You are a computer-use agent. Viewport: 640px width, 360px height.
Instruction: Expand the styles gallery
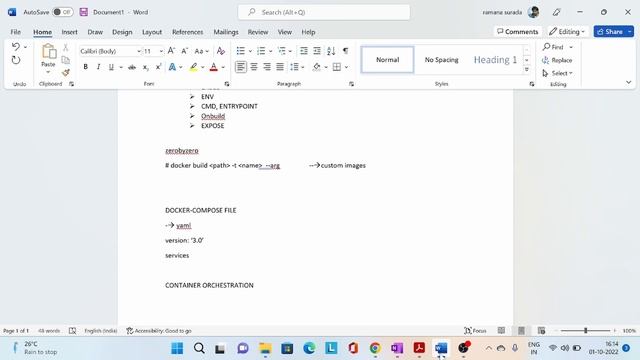point(527,70)
